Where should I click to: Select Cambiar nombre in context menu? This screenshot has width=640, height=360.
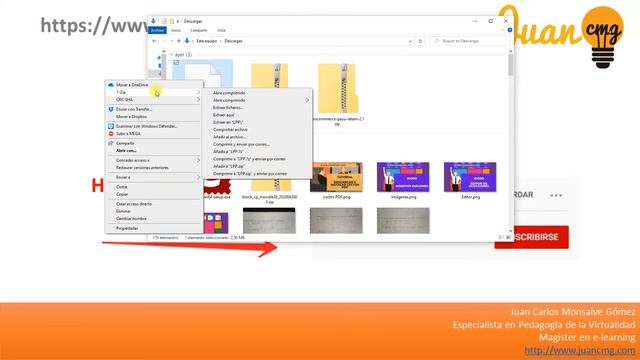click(131, 219)
